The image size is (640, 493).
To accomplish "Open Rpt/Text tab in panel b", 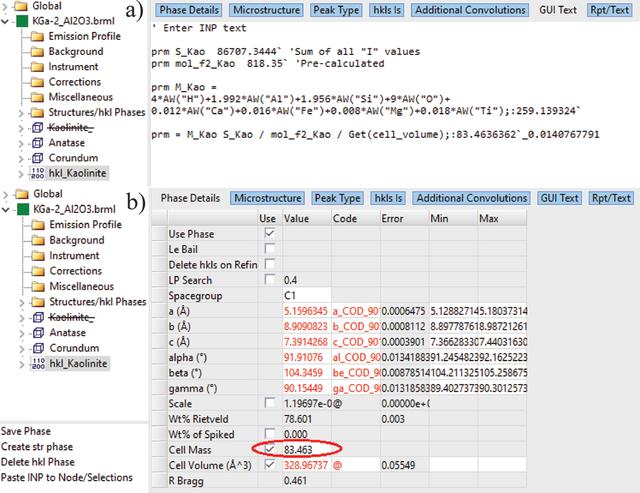I will pos(611,198).
